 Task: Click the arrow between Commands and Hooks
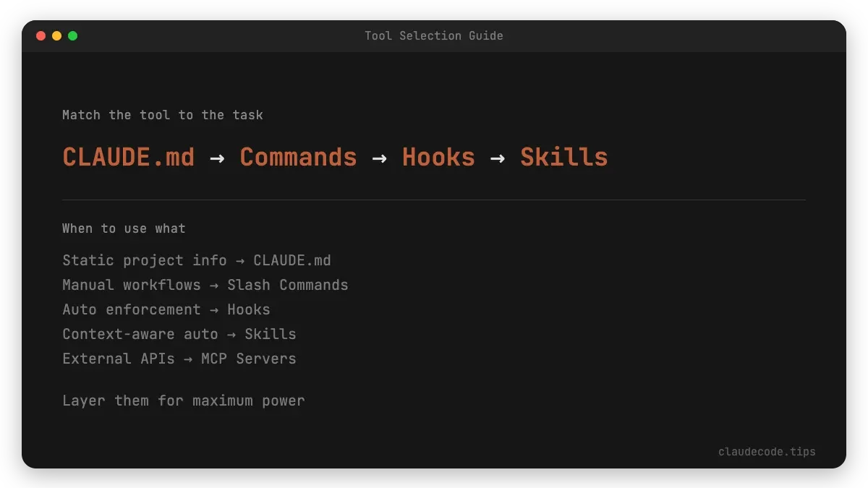point(379,157)
